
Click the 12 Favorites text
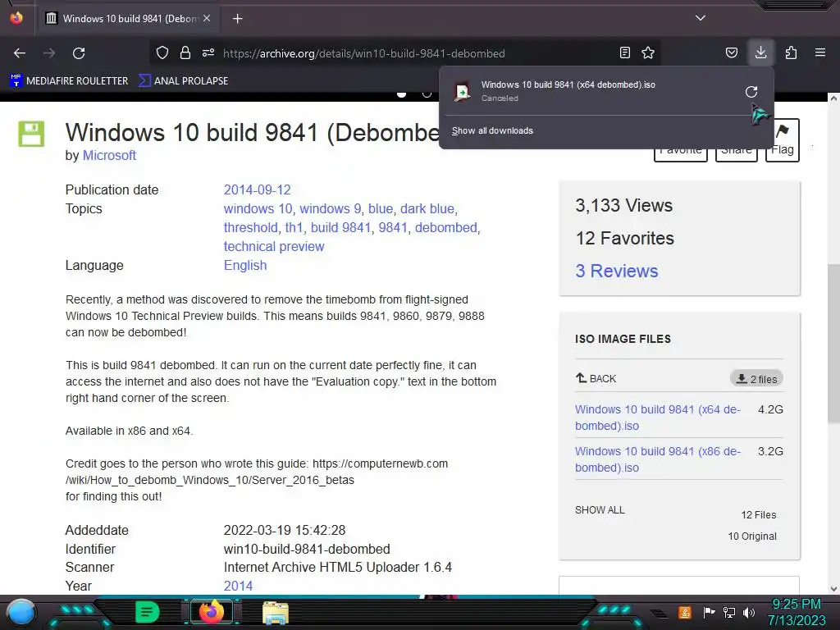pos(624,239)
